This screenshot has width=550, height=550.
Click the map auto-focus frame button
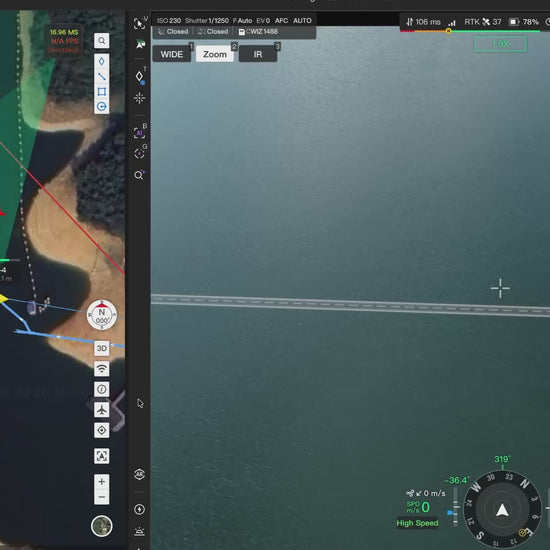(101, 456)
